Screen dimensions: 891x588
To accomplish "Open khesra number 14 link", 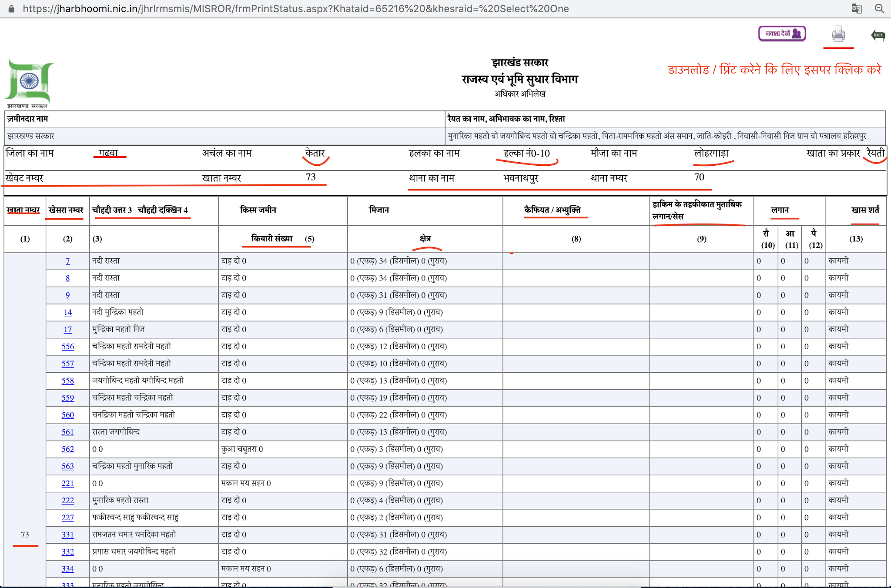I will click(67, 312).
